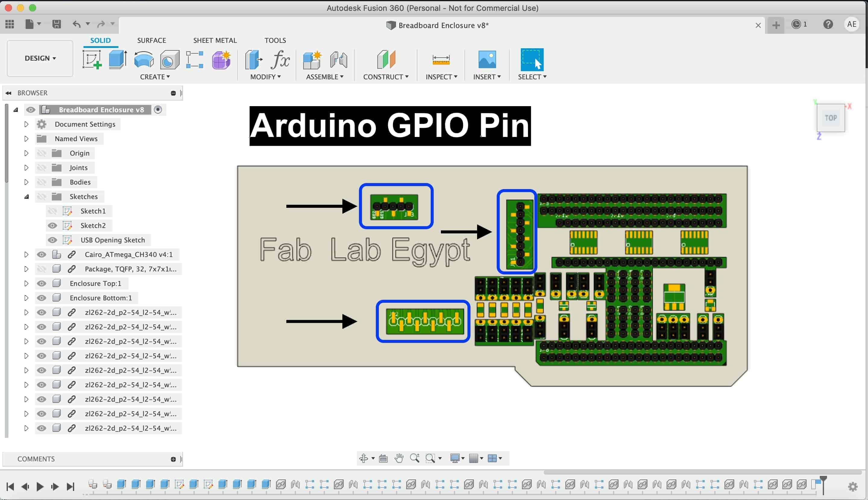Toggle visibility of Cairo_ATmega_CH340 v4:1
This screenshot has height=500, width=868.
pyautogui.click(x=42, y=255)
